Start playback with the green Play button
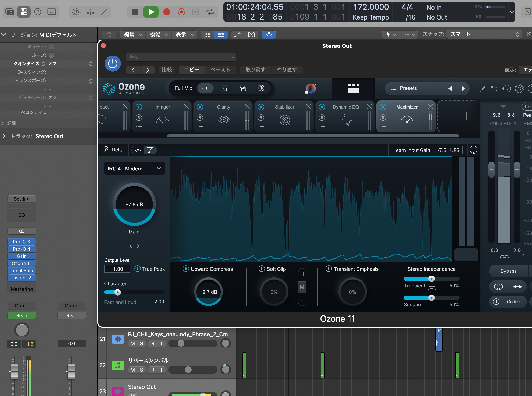Image resolution: width=532 pixels, height=396 pixels. [x=151, y=12]
